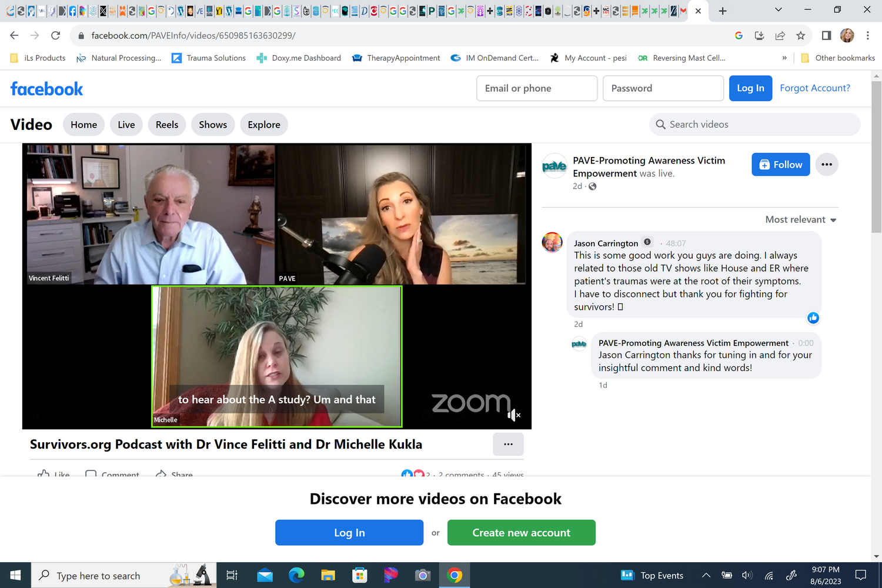
Task: Open the Doxy.me Dashboard bookmark
Action: click(x=299, y=58)
